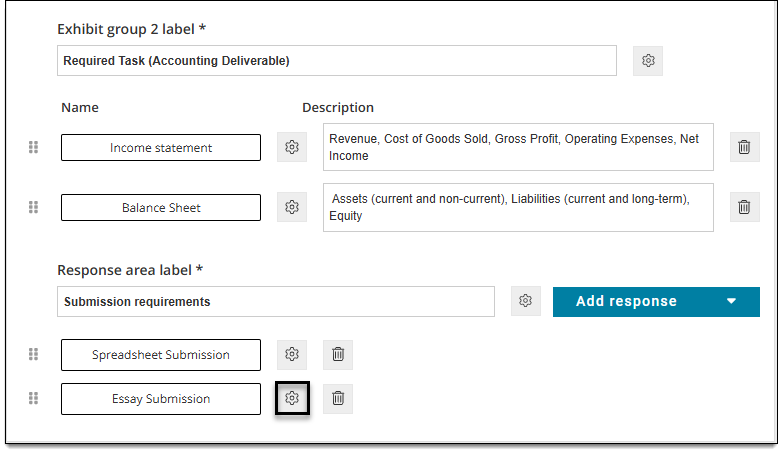Delete the Essay Submission response
Screen dimensions: 783x454
pyautogui.click(x=338, y=399)
